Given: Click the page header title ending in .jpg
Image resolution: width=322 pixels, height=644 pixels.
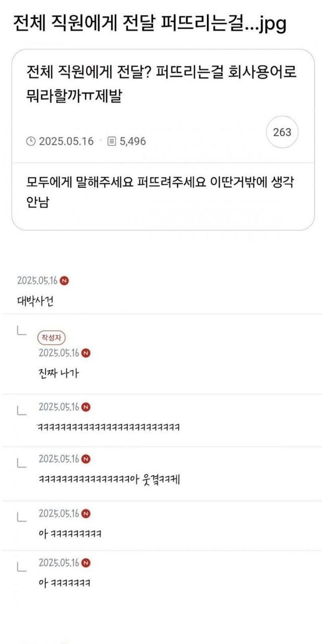Looking at the screenshot, I should coord(149,24).
